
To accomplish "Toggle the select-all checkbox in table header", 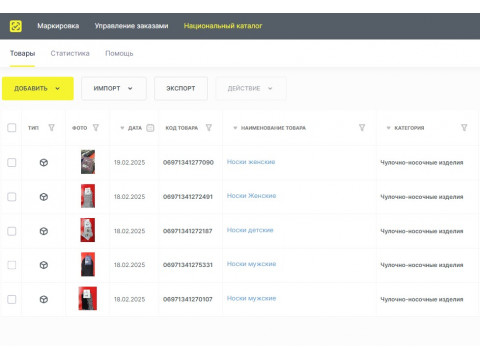I will click(12, 128).
